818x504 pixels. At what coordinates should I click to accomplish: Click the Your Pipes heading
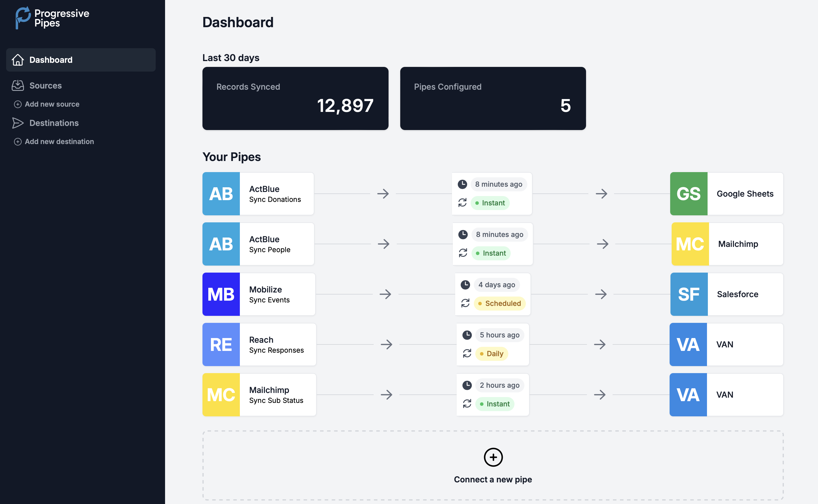pyautogui.click(x=232, y=157)
